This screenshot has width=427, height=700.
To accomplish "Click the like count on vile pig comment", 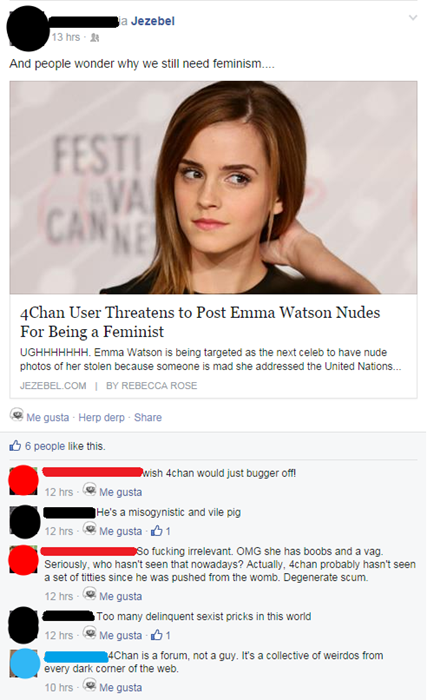I will (x=160, y=531).
